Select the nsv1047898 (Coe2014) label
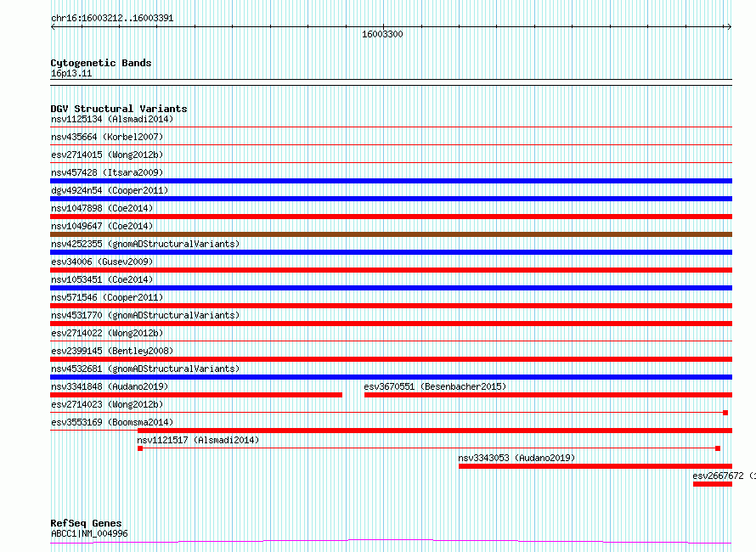756x552 pixels. pos(102,208)
